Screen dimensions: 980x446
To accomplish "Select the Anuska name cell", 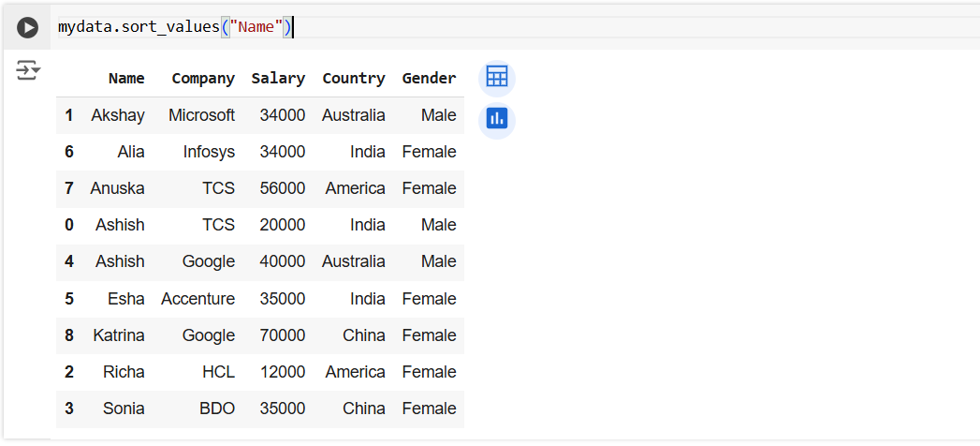I will pos(118,188).
